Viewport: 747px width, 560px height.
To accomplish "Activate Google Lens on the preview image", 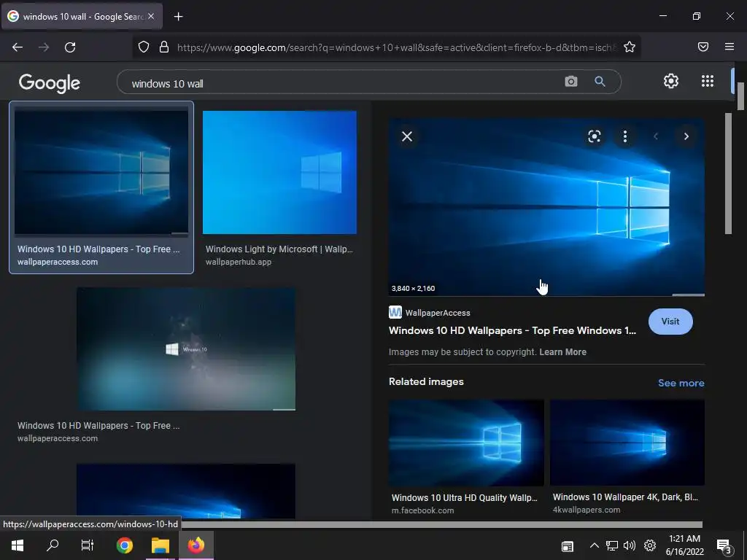I will coord(594,136).
